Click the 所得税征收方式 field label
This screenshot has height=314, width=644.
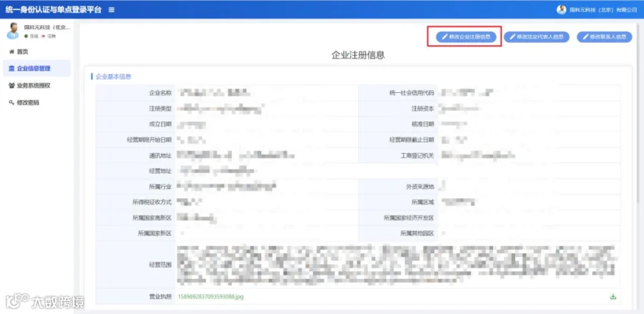(x=152, y=202)
